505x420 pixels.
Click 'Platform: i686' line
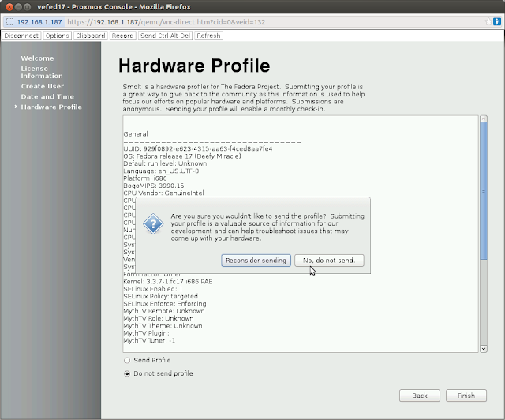tap(145, 178)
